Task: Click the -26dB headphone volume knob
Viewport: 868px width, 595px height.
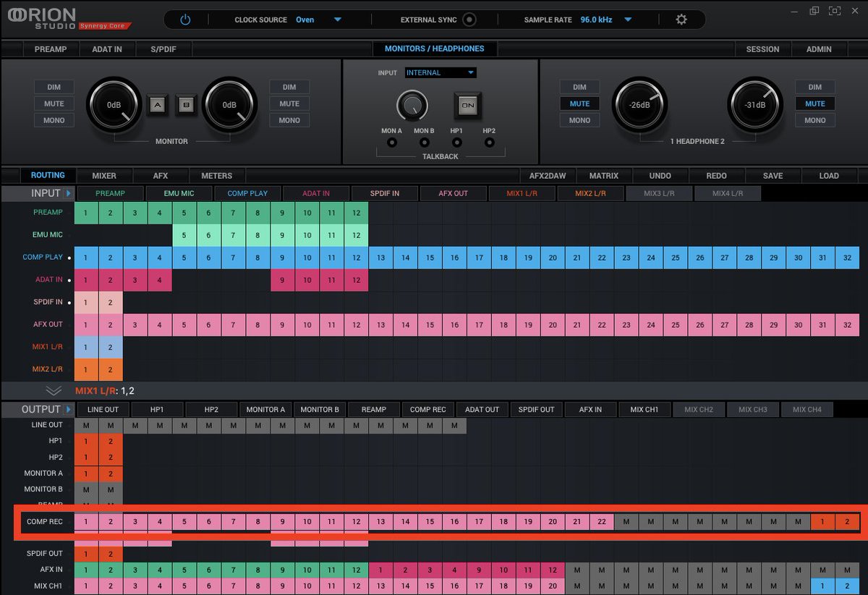Action: (639, 105)
